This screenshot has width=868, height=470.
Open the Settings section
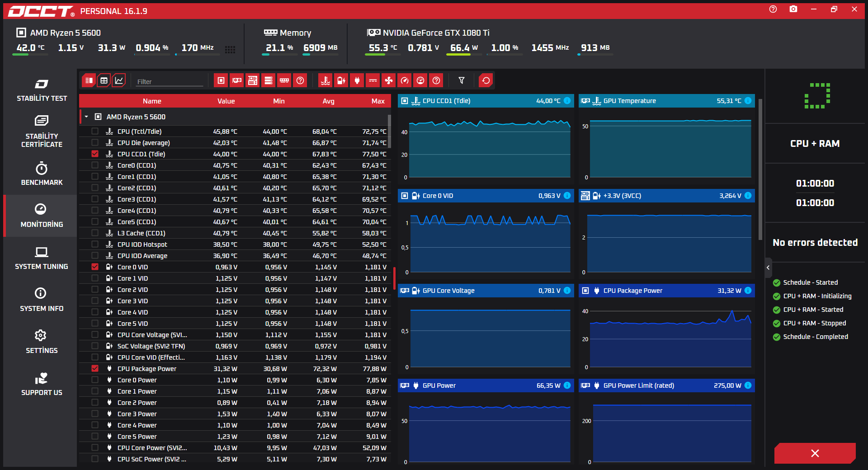click(42, 342)
